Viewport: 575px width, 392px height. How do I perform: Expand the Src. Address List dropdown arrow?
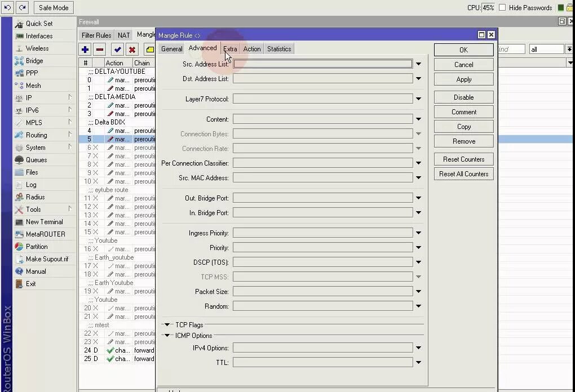[418, 64]
